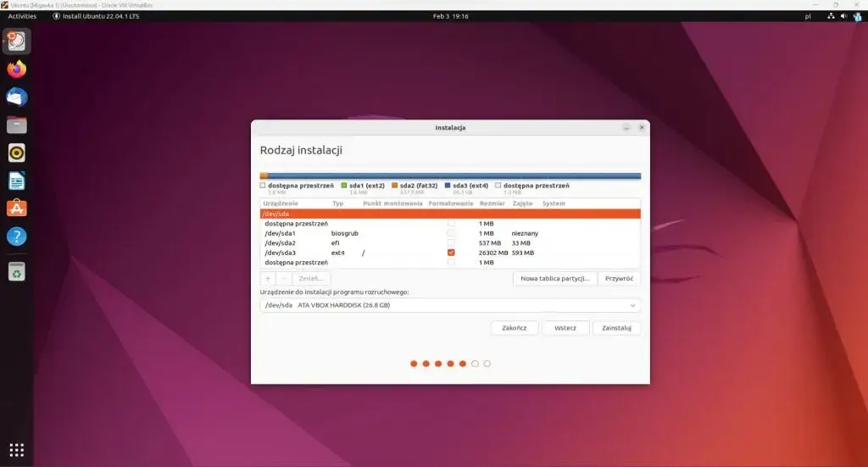Click the volume icon in top bar
Image resolution: width=868 pixels, height=467 pixels.
click(x=843, y=16)
